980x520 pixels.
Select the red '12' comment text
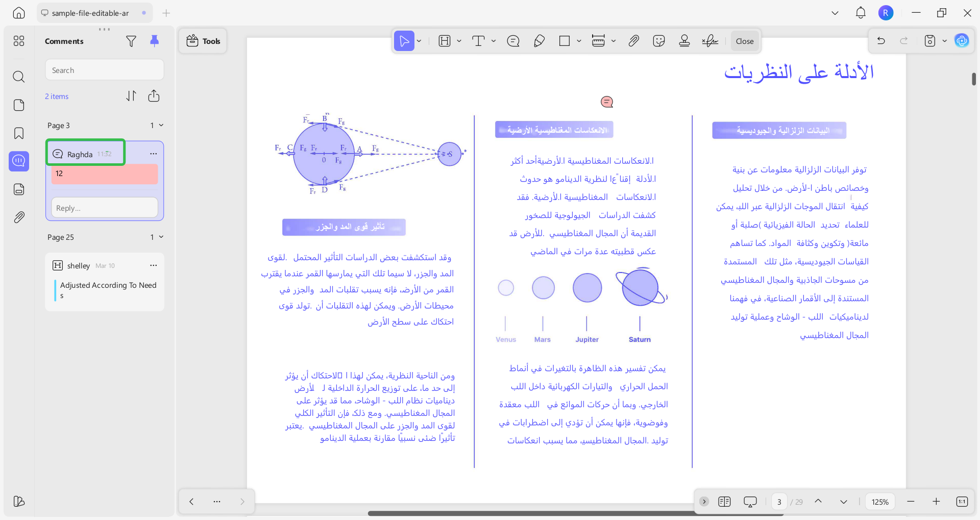(x=105, y=174)
